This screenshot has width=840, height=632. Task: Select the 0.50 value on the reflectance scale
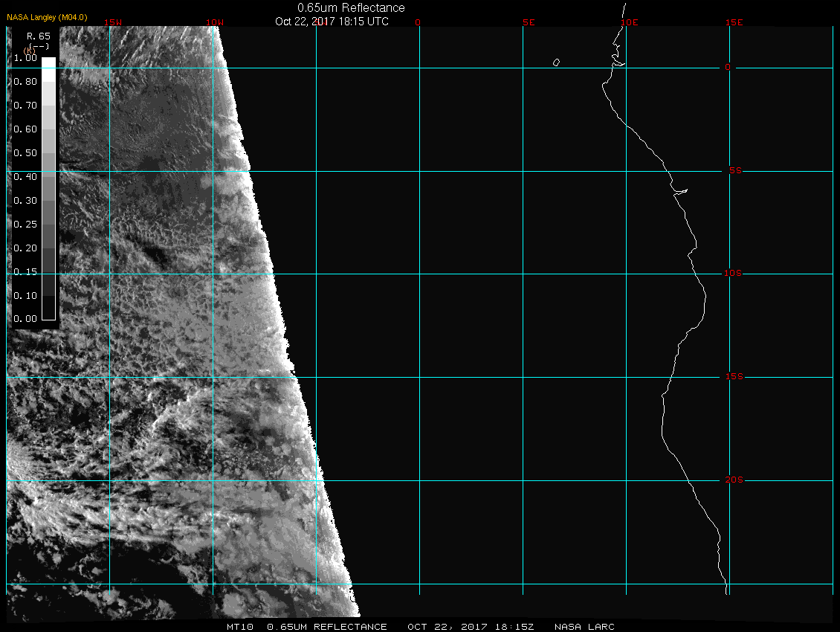(25, 152)
